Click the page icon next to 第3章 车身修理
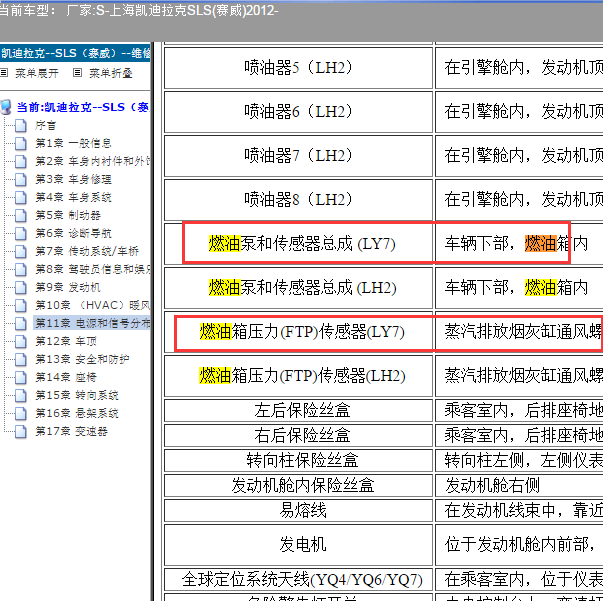The width and height of the screenshot is (603, 601). [x=21, y=180]
